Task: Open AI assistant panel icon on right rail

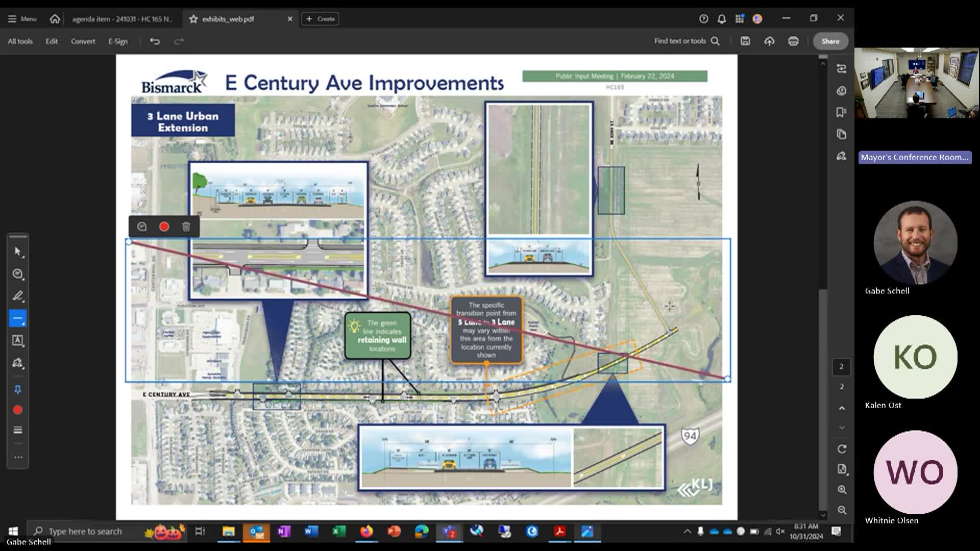Action: point(842,68)
